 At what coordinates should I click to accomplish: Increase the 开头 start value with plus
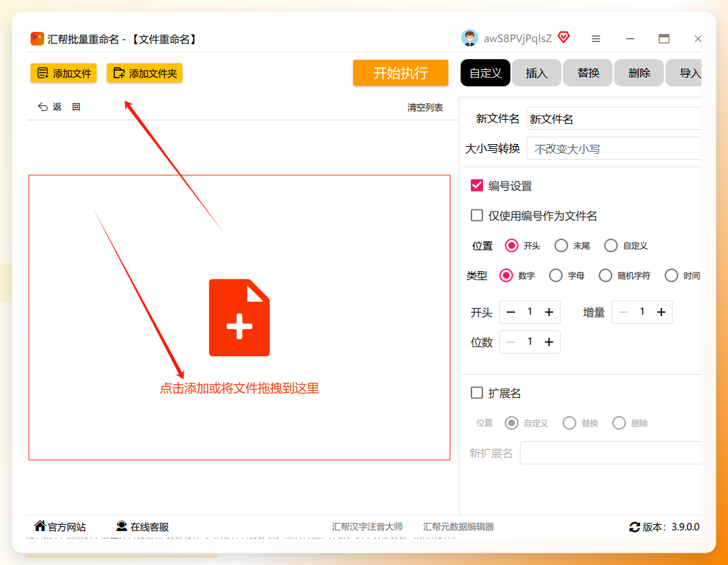click(x=549, y=312)
